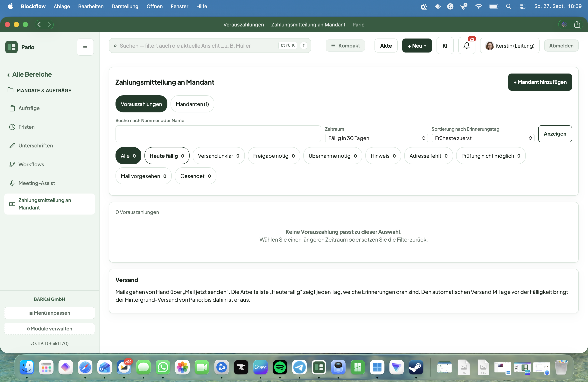Collapse back to Alle Bereiche
588x382 pixels.
tap(29, 74)
